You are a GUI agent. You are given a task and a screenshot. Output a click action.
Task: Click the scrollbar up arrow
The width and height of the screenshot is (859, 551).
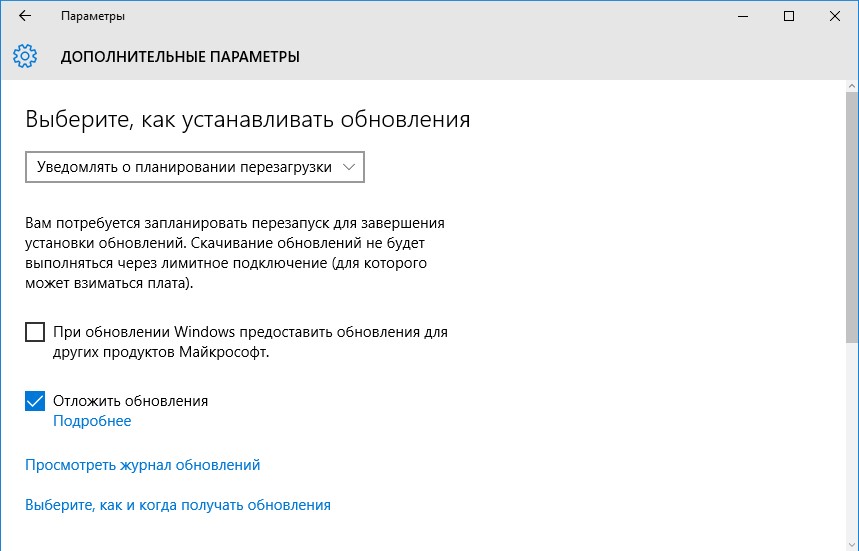coord(852,86)
